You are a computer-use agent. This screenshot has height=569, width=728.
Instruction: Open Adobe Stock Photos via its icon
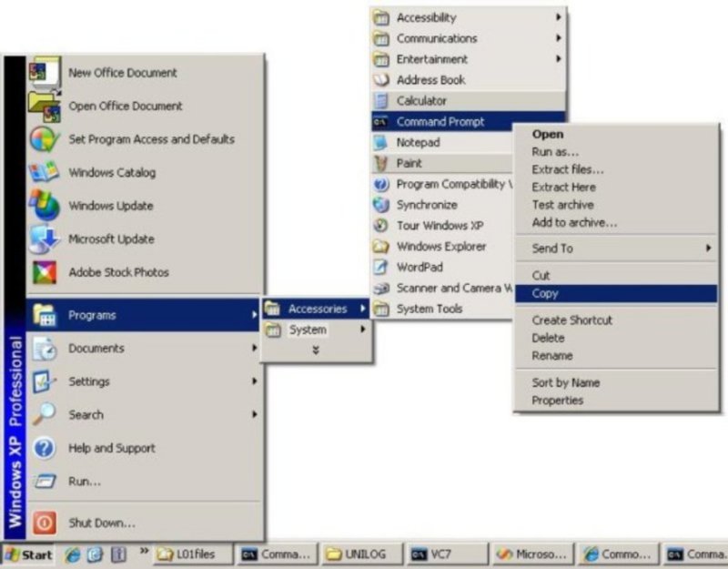(44, 272)
